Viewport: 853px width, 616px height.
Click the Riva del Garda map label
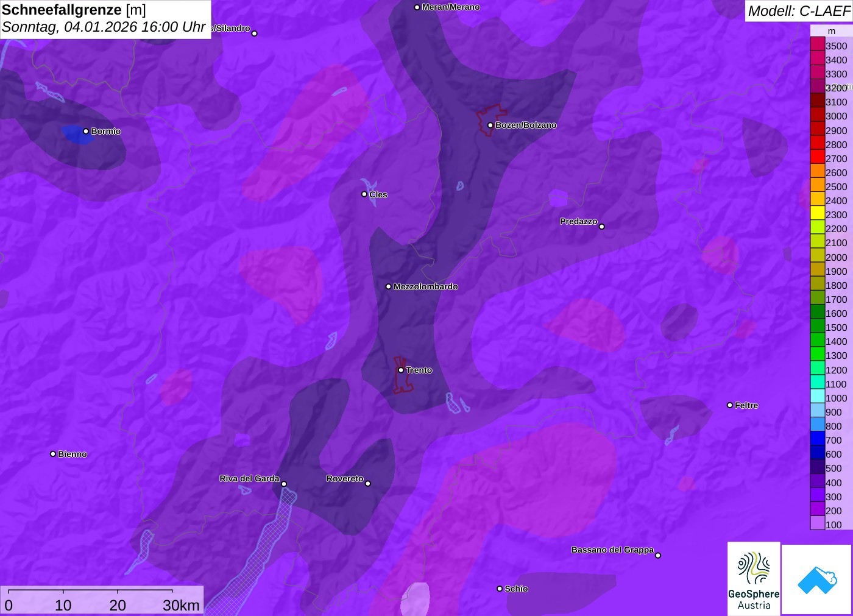tap(249, 478)
